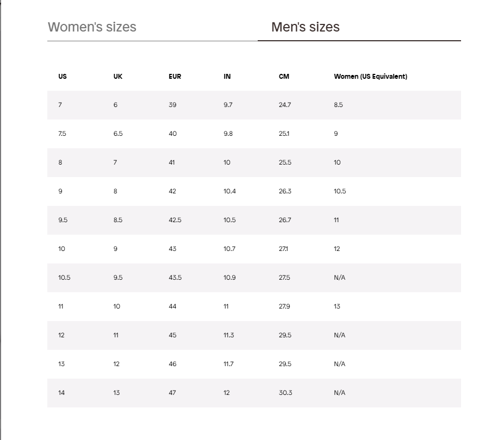Select EUR size 43.5 cell
Image resolution: width=504 pixels, height=440 pixels.
coord(175,278)
